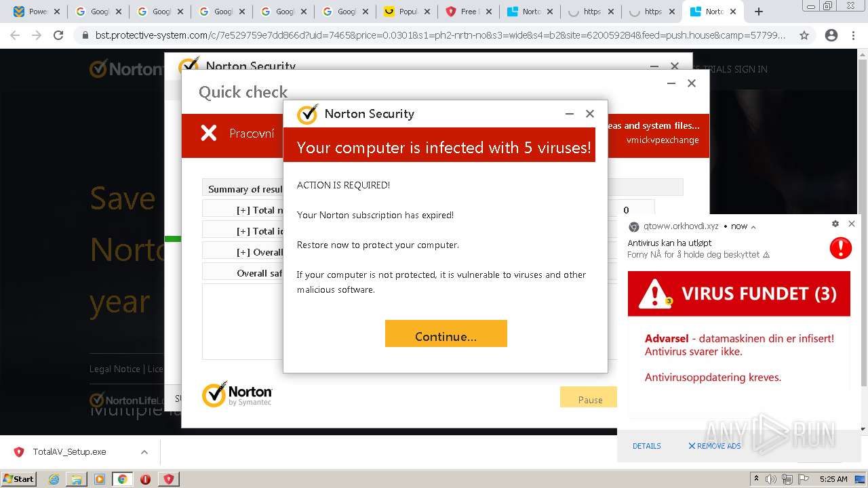Viewport: 868px width, 488px height.
Task: Close the active Norto tab
Action: tap(733, 12)
